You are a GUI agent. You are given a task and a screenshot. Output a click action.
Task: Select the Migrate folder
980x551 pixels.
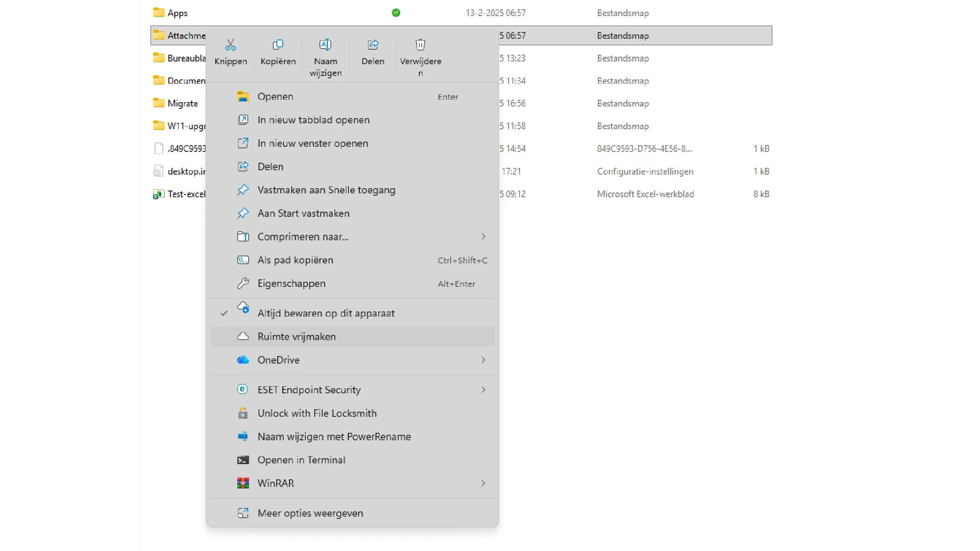click(182, 104)
